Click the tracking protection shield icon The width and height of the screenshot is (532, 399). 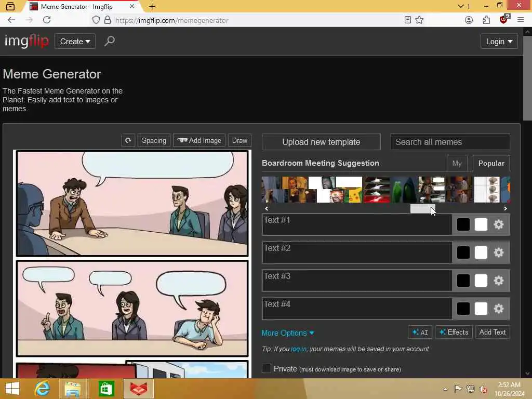coord(96,20)
